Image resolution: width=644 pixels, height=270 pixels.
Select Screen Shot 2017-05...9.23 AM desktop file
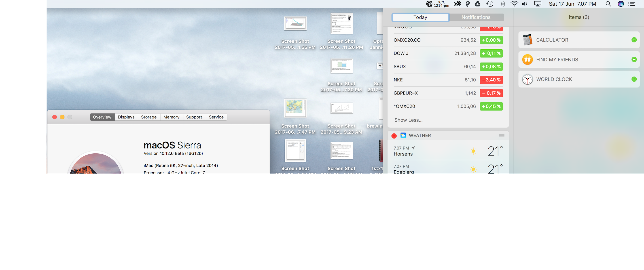pos(341,108)
